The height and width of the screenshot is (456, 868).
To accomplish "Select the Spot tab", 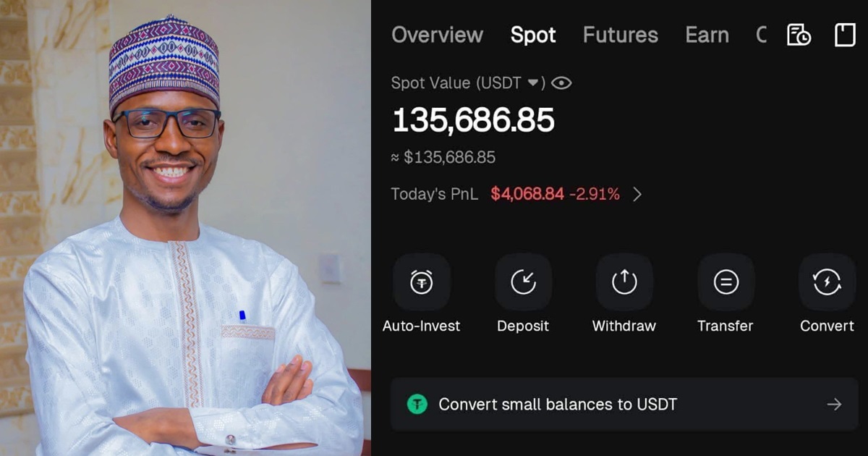I will [533, 35].
